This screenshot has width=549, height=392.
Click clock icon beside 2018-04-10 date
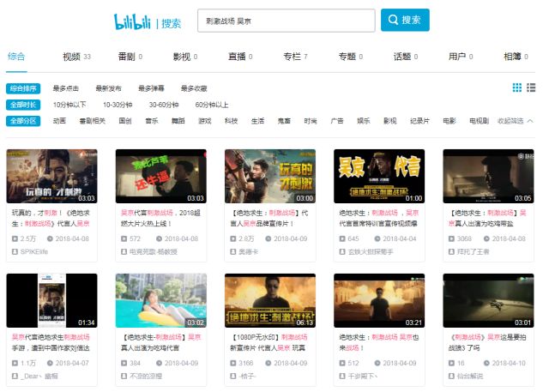point(486,363)
